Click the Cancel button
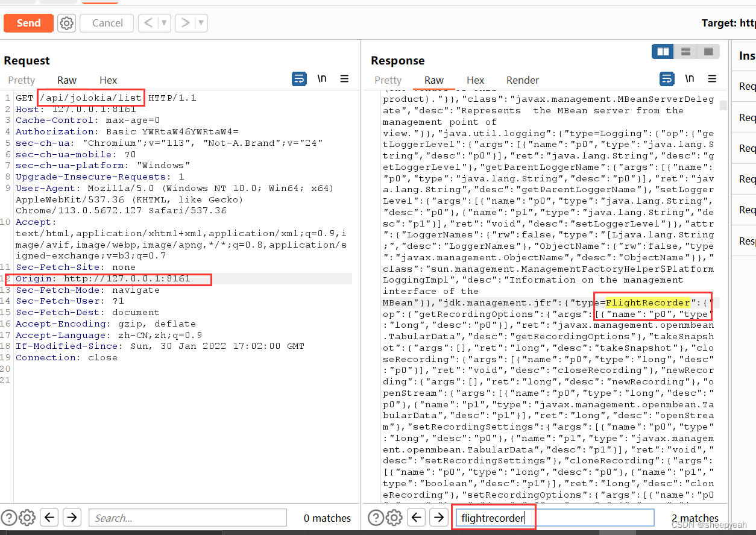 coord(106,23)
